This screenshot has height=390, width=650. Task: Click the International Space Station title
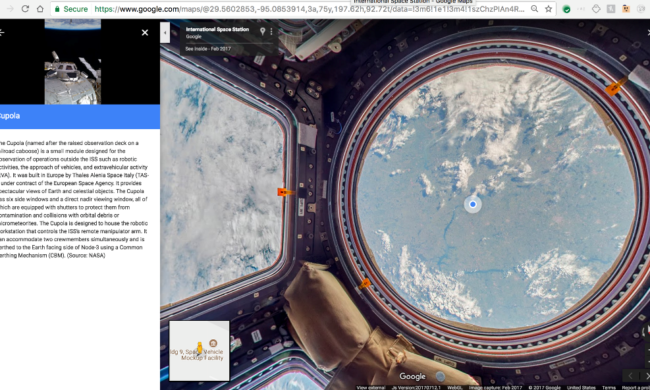pos(217,29)
